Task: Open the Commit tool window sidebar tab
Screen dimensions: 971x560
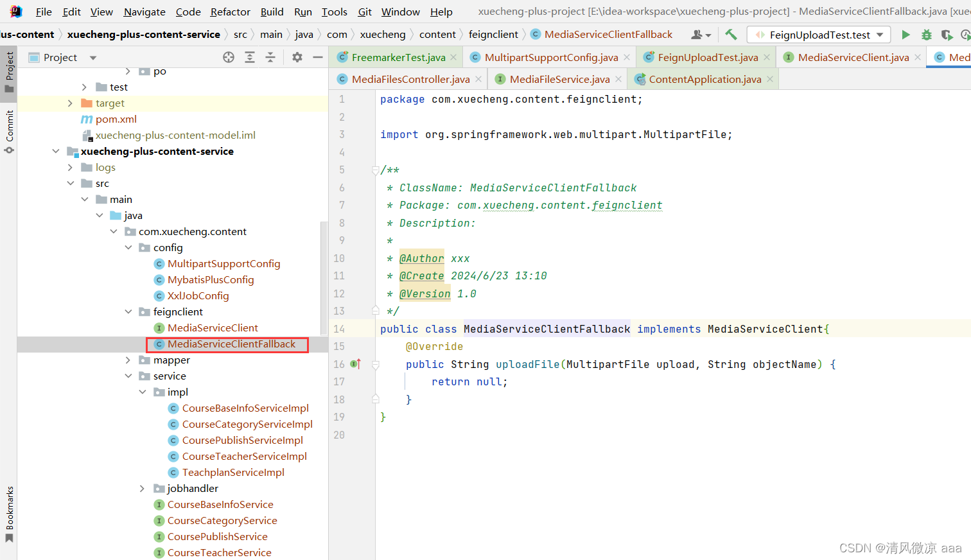Action: (9, 132)
